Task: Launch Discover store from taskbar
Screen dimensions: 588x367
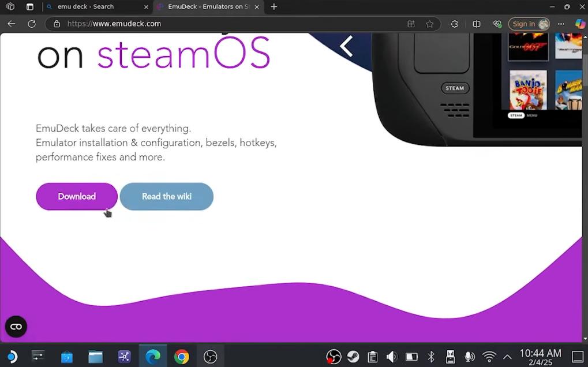Action: [67, 357]
